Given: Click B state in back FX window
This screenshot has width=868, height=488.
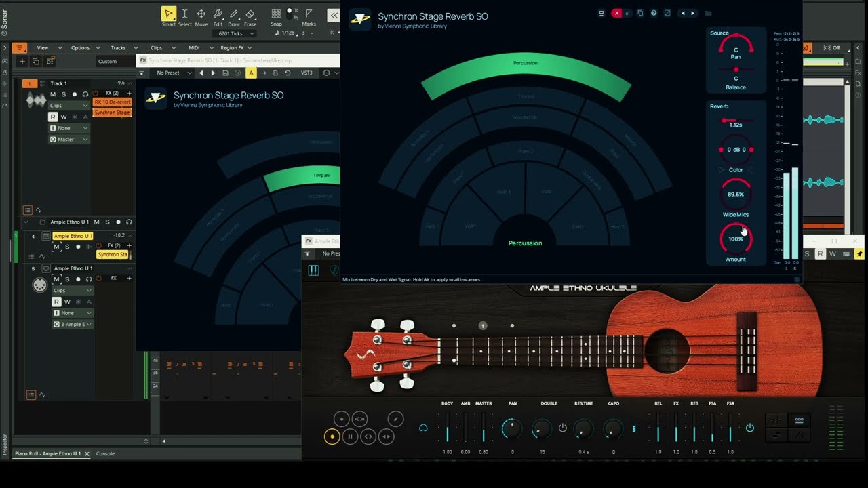Looking at the screenshot, I should (x=275, y=73).
